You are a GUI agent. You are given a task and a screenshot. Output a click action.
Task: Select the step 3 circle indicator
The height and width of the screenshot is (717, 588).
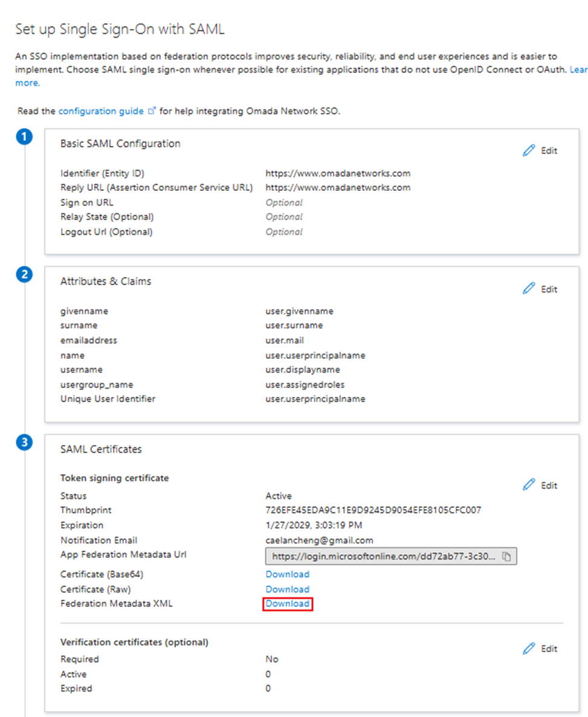click(x=24, y=442)
